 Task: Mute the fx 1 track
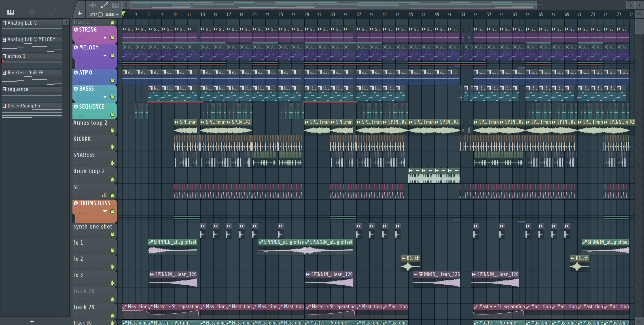click(x=112, y=251)
